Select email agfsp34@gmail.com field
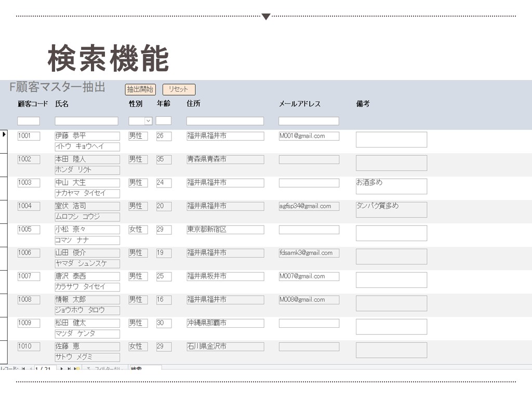Image resolution: width=532 pixels, height=399 pixels. (309, 206)
